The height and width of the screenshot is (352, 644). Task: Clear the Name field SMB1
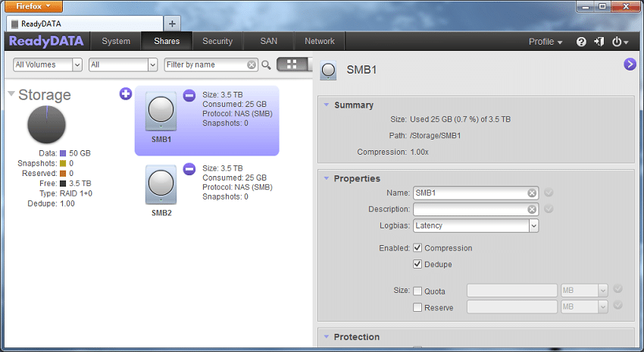tap(532, 193)
